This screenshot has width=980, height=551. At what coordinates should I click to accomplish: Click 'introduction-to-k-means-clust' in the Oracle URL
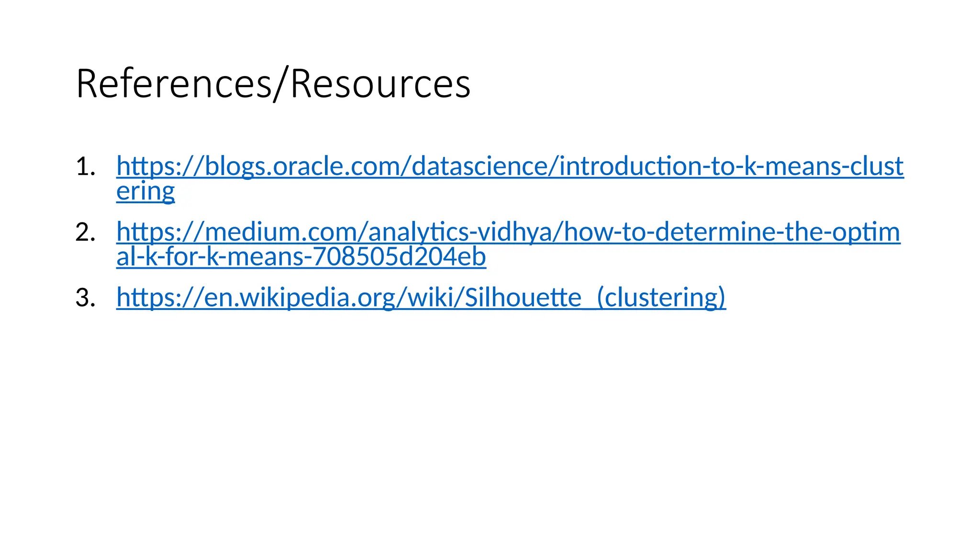click(731, 166)
